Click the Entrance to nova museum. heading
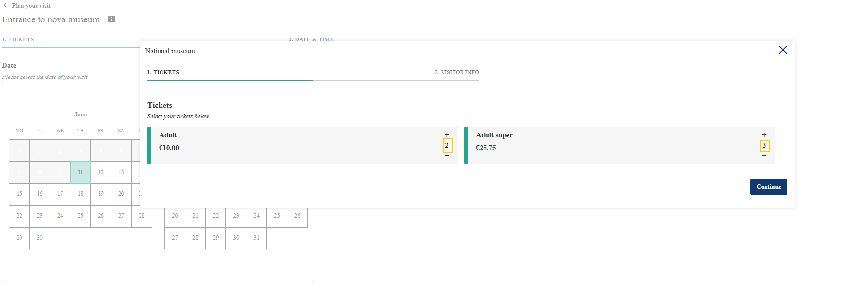The height and width of the screenshot is (287, 868). tap(52, 19)
